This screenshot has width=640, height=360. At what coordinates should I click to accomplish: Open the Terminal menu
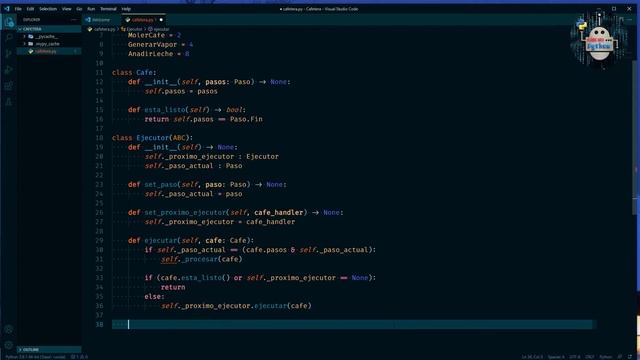pos(108,9)
